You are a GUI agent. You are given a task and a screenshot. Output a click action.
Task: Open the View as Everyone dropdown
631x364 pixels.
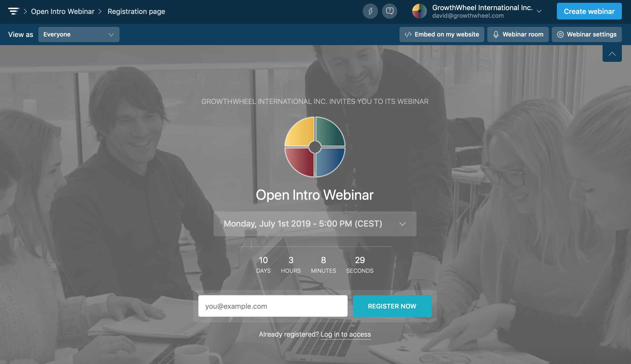(x=79, y=34)
